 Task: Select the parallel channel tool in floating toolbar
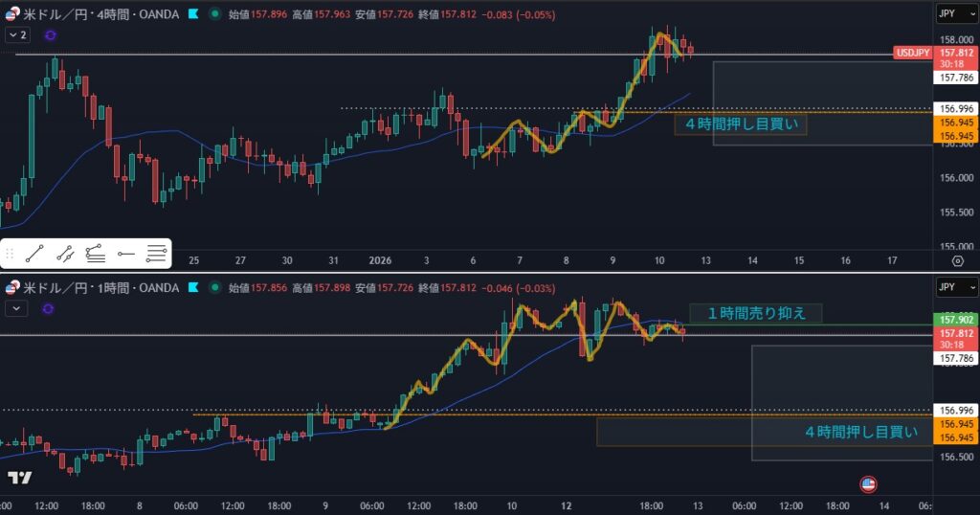(x=65, y=254)
